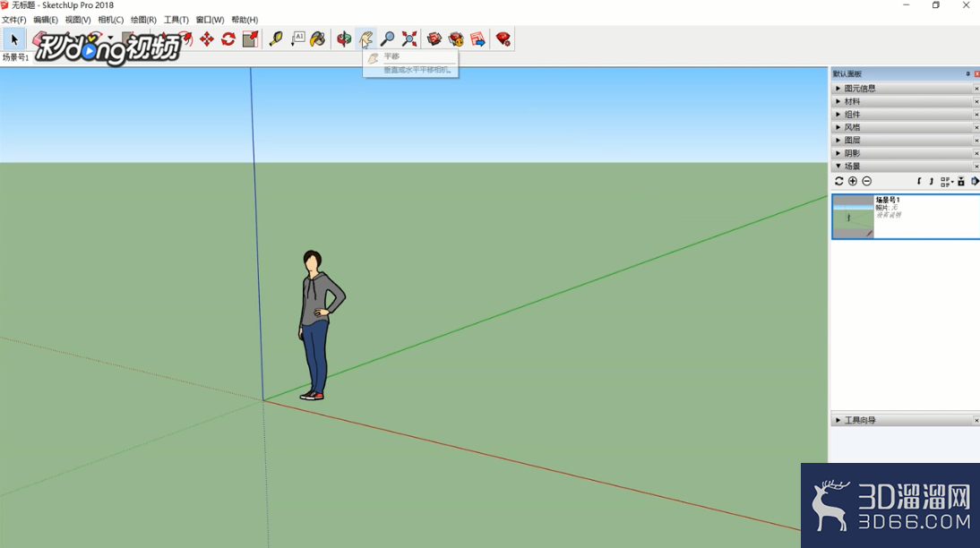This screenshot has width=980, height=548.
Task: Open the Extension Warehouse icon
Action: 456,39
